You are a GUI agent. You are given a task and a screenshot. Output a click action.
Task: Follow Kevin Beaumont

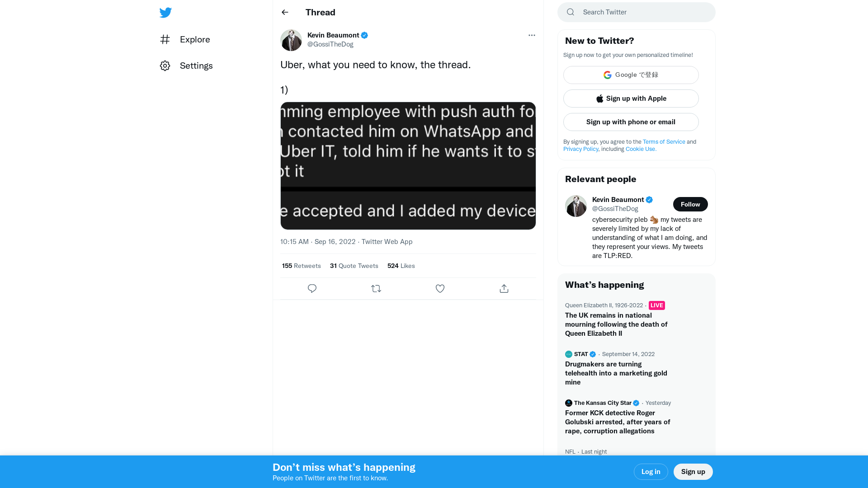coord(690,204)
